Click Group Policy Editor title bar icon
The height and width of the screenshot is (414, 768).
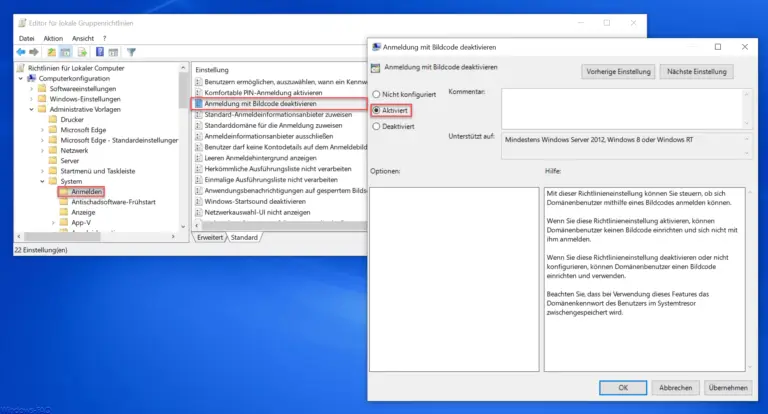click(22, 23)
